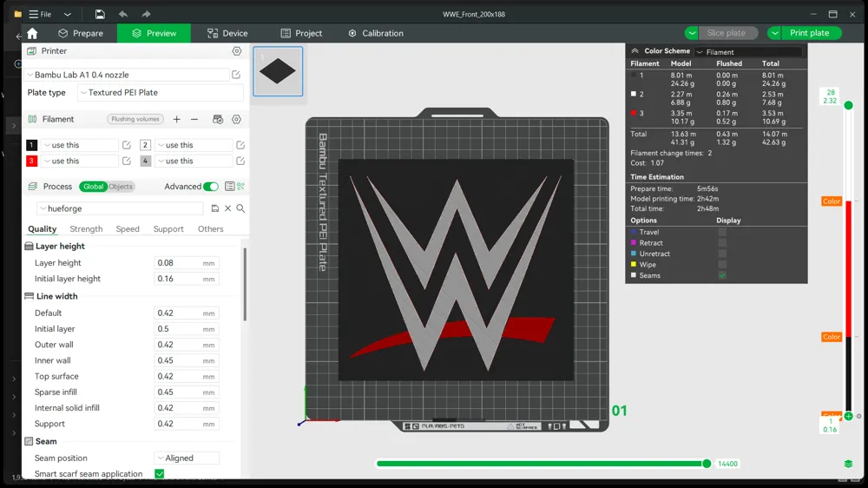Open filament settings gear icon
Screen dimensions: 868x488
[236, 119]
